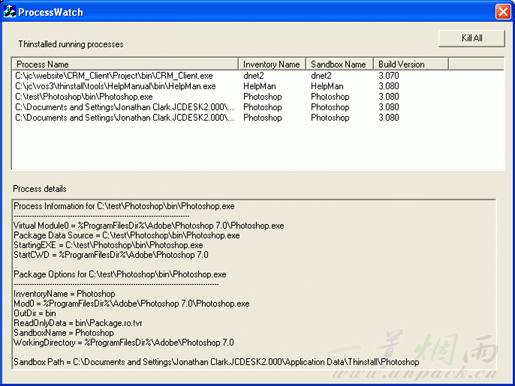The image size is (515, 386).
Task: Click the Sandbox Path line in details
Action: 216,362
